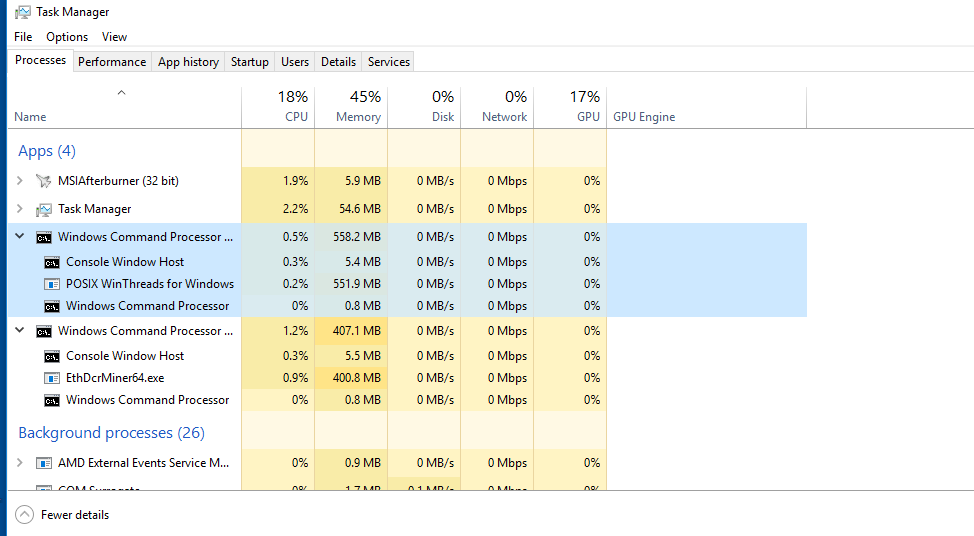Open the File menu
This screenshot has height=536, width=974.
pyautogui.click(x=23, y=37)
